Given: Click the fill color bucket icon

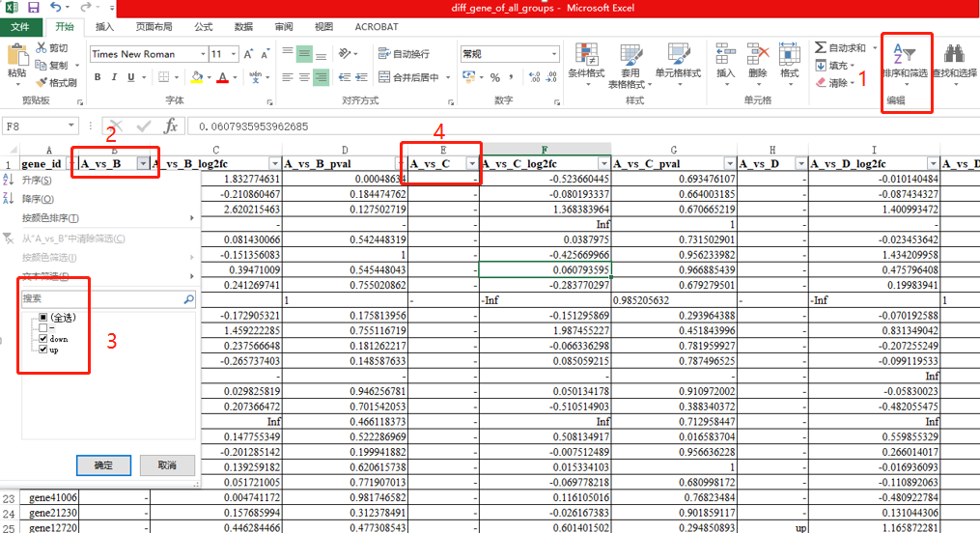Looking at the screenshot, I should (197, 77).
